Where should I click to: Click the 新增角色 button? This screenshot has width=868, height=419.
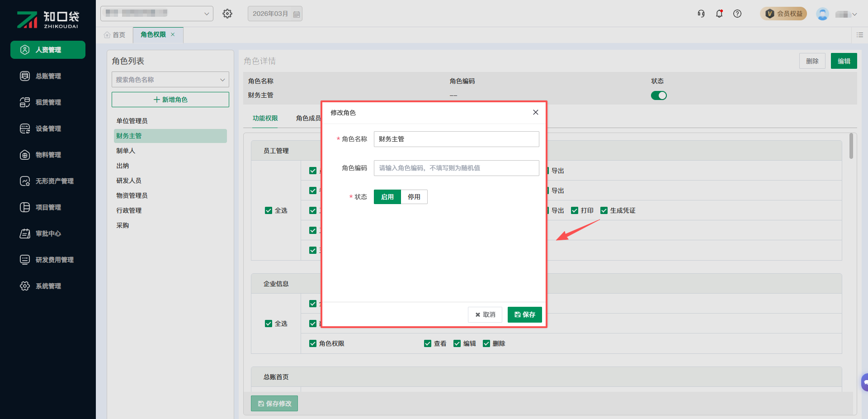point(170,100)
